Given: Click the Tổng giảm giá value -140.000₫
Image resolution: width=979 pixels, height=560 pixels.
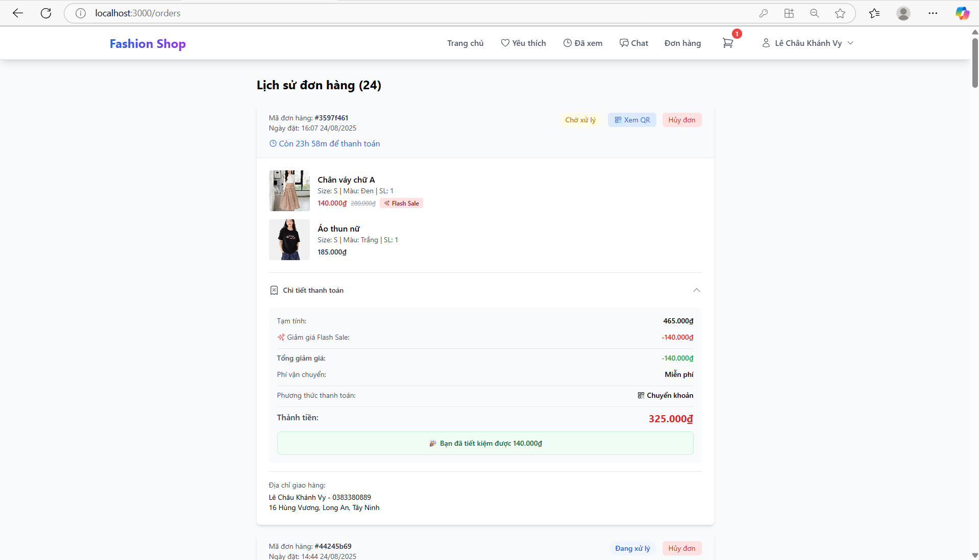Looking at the screenshot, I should tap(677, 358).
